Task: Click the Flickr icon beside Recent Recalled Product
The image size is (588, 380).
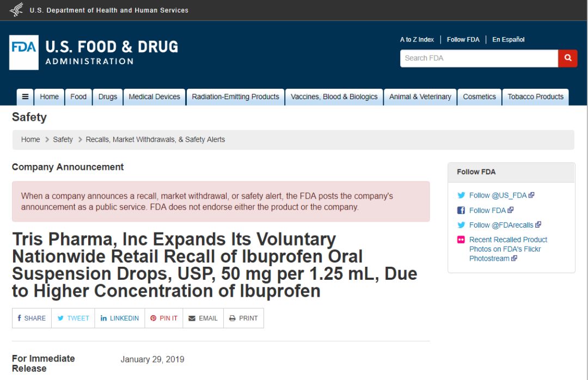Action: pyautogui.click(x=461, y=240)
